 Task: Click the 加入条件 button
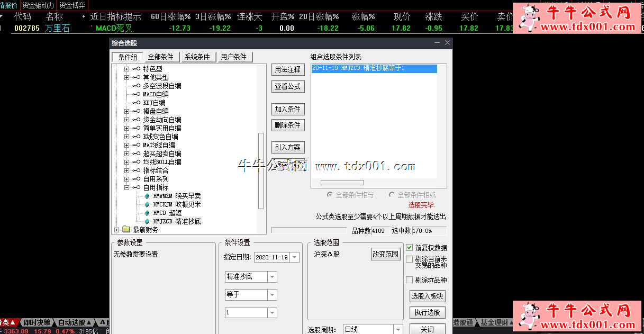tap(288, 110)
